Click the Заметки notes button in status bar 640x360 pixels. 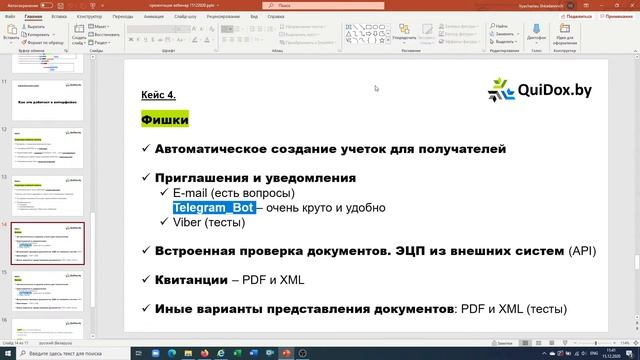pos(502,343)
